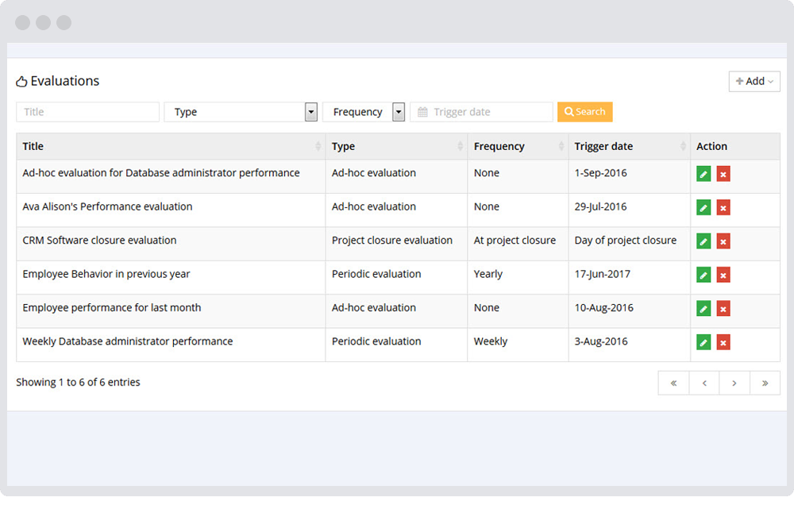Image resolution: width=794 pixels, height=532 pixels.
Task: Click the 'Weekly' frequency cell
Action: pos(491,341)
